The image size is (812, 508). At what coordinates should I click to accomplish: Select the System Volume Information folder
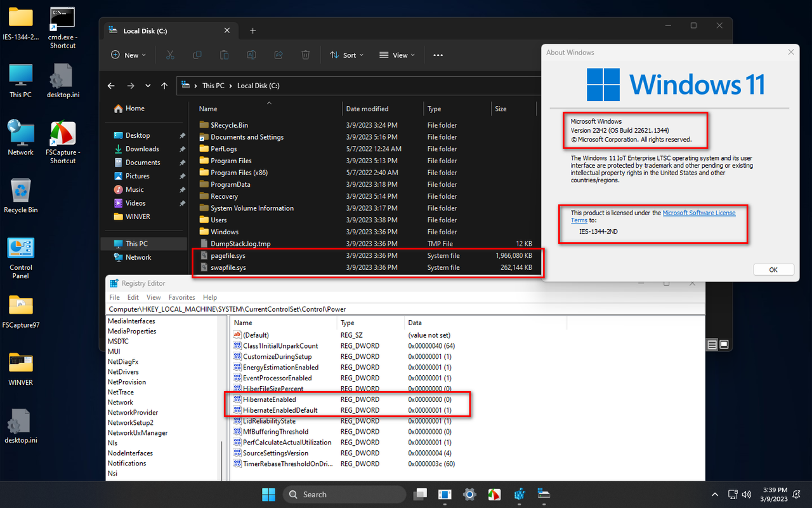click(x=367, y=208)
